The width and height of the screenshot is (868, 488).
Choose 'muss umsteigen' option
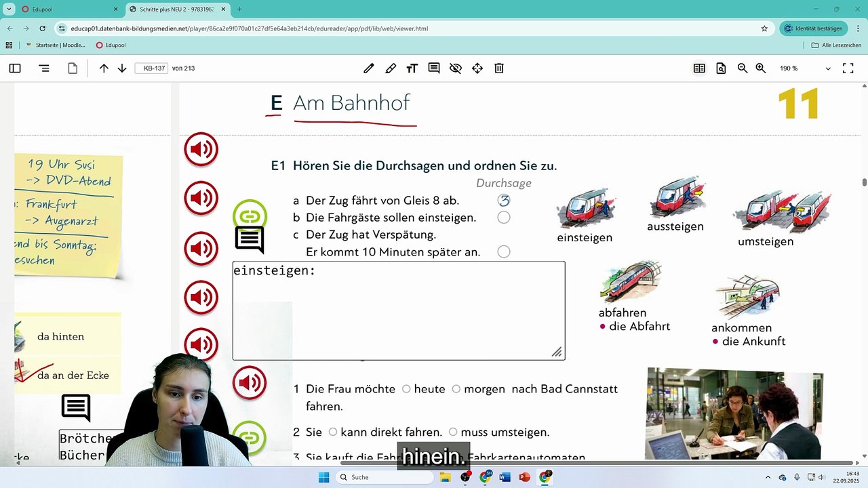click(453, 432)
